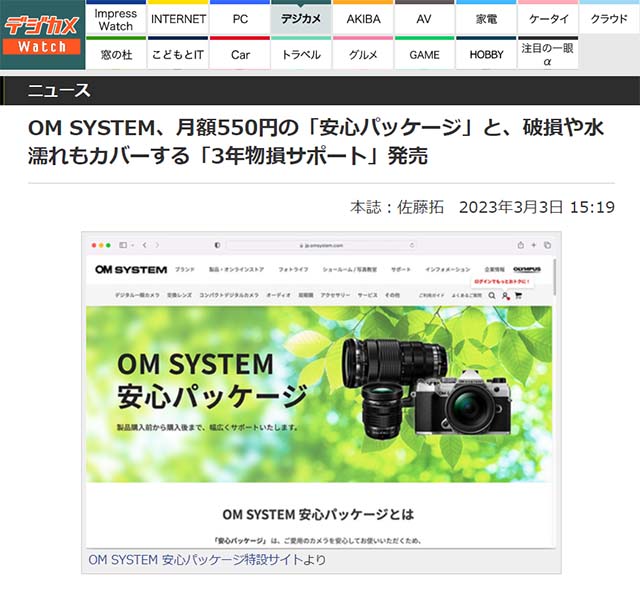Switch to the PC Watch tab
Viewport: 640px width, 590px height.
(x=240, y=19)
